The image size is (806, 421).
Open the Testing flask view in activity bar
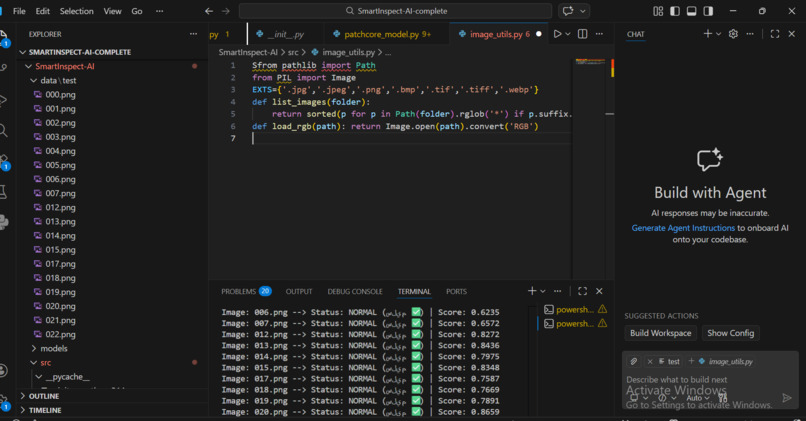[3, 192]
